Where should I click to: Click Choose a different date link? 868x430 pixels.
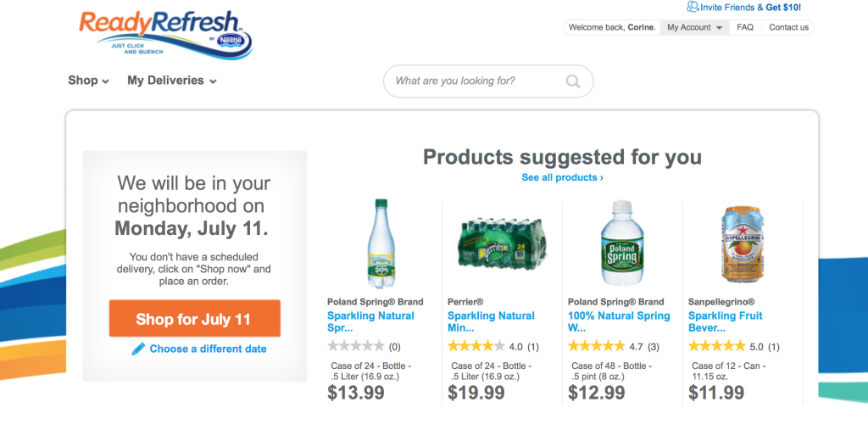tap(209, 349)
